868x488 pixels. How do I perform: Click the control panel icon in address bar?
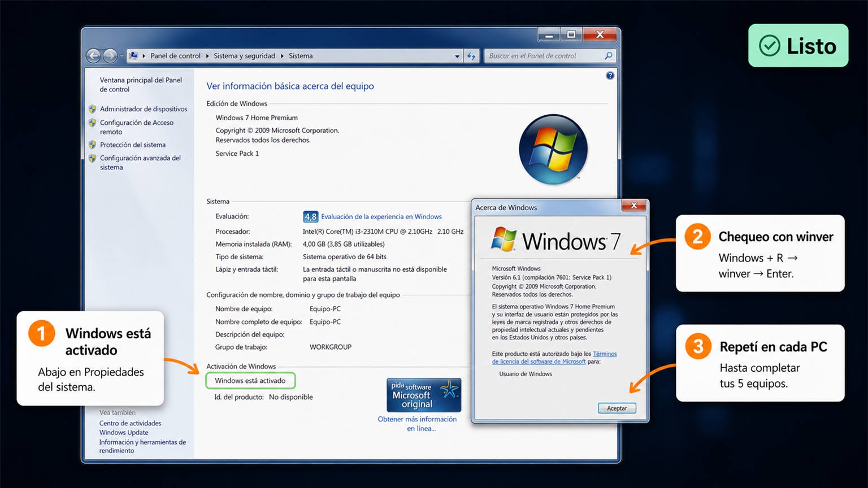[x=133, y=55]
